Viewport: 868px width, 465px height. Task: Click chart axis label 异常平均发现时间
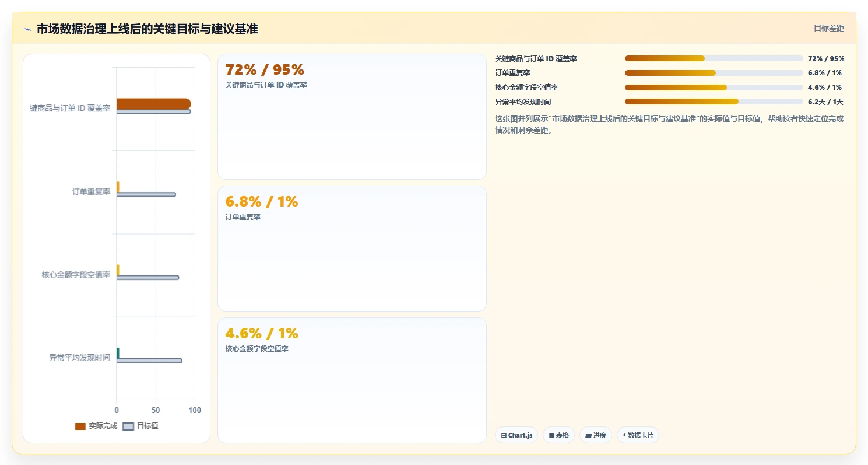80,358
